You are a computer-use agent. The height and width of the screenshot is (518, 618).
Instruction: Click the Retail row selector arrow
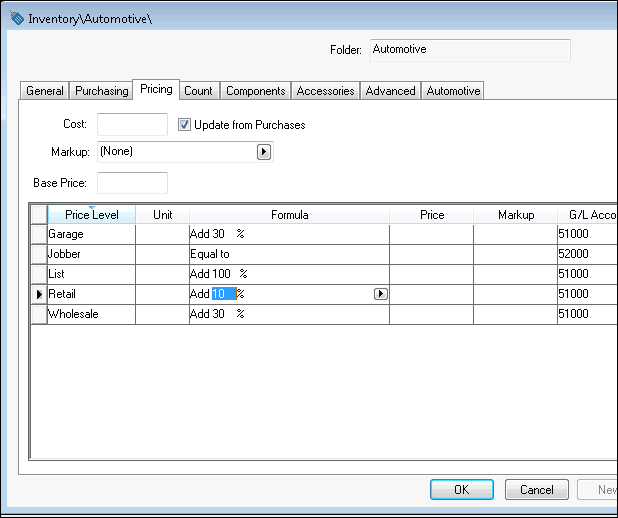(39, 294)
